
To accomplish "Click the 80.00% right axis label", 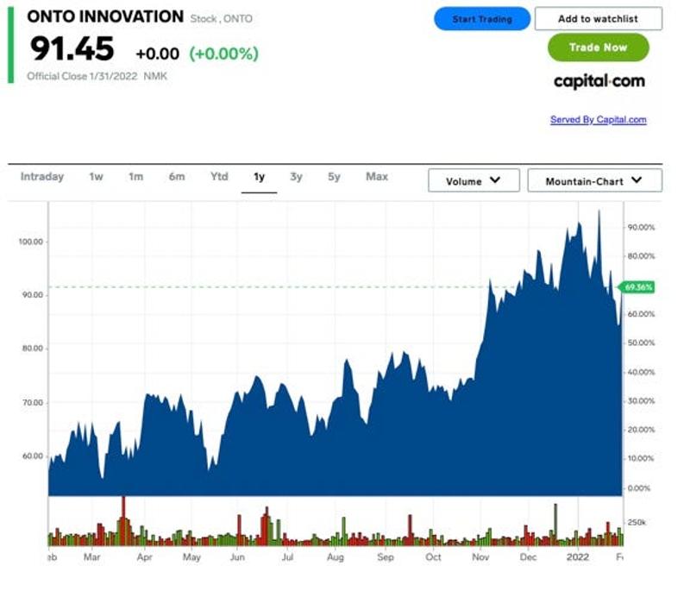I will 641,256.
